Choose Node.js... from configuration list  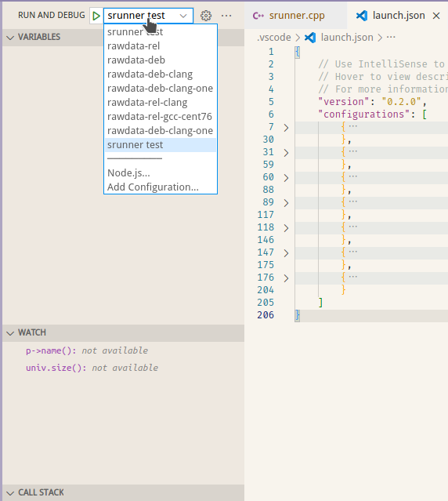pos(161,172)
